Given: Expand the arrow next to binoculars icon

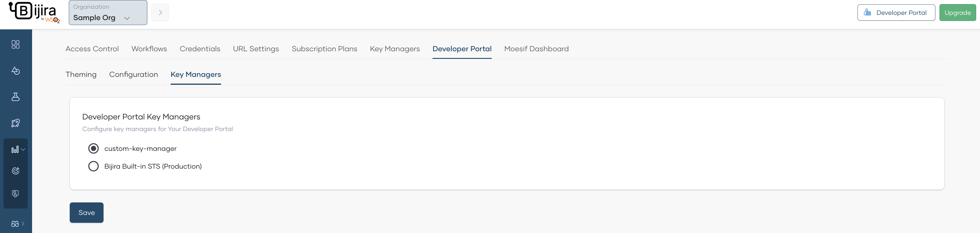Looking at the screenshot, I should [23, 224].
